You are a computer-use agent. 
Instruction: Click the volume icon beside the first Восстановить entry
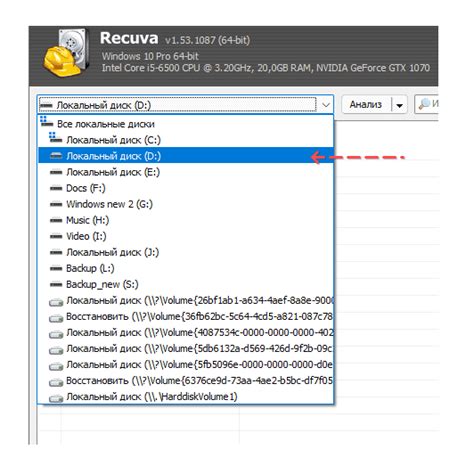(56, 319)
